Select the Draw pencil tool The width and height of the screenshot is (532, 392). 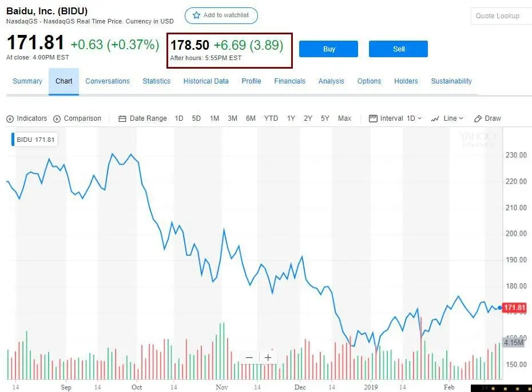pos(487,118)
